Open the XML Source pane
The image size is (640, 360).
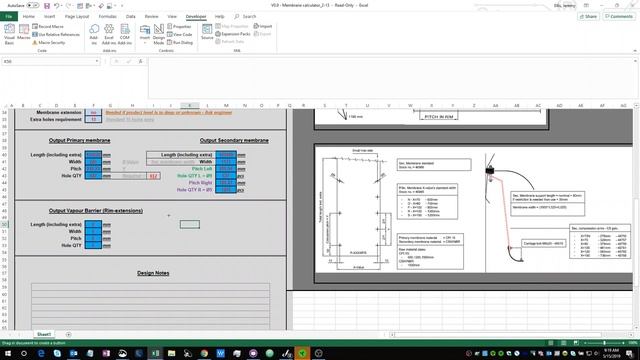point(207,31)
